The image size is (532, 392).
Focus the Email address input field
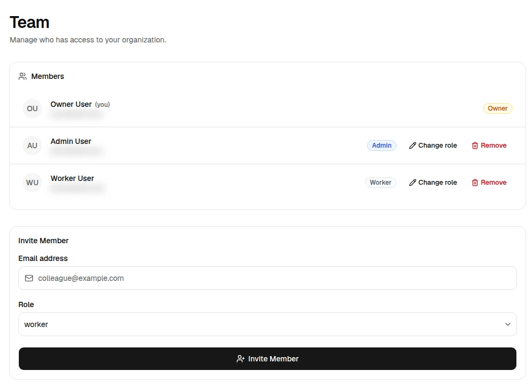point(268,278)
